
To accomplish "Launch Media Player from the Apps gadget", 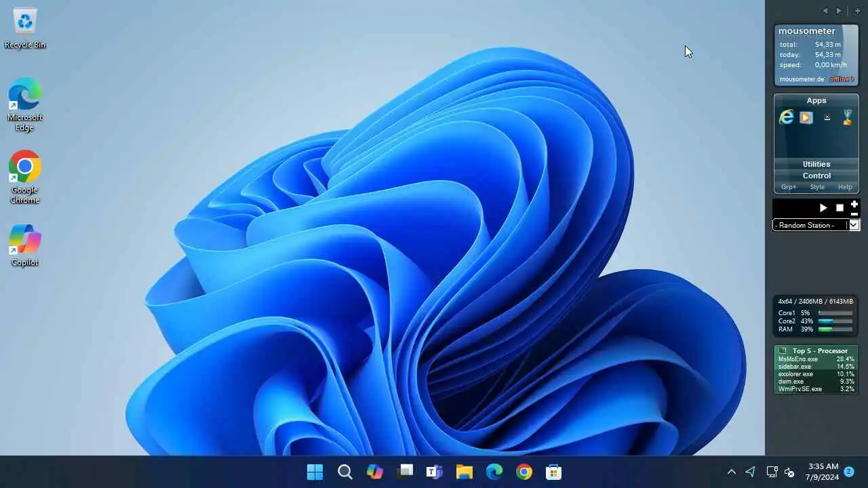I will pyautogui.click(x=806, y=117).
